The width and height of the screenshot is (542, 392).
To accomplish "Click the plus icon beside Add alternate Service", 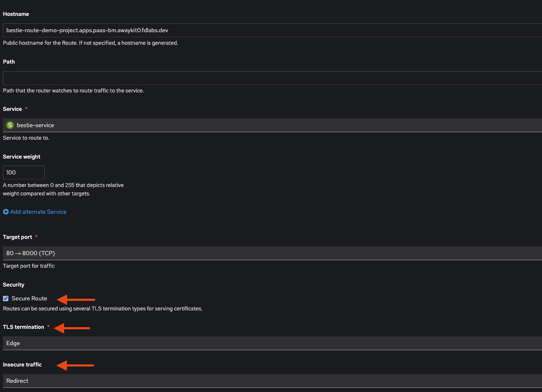I will [6, 212].
